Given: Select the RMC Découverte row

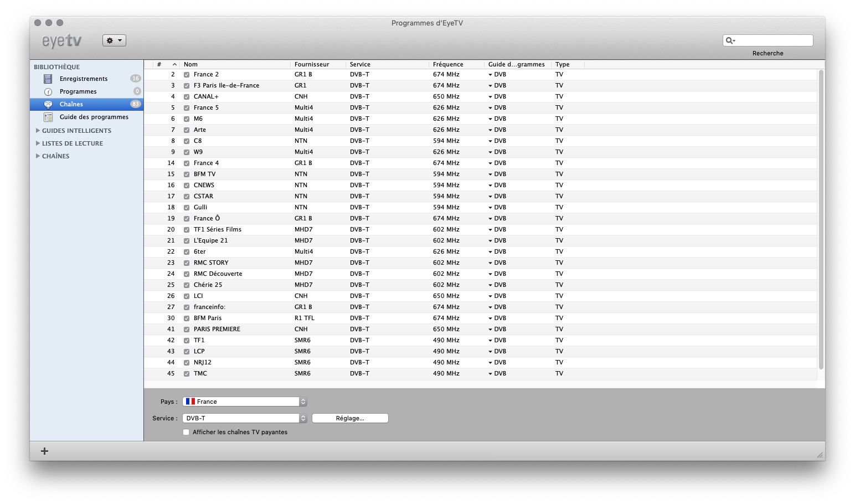Looking at the screenshot, I should click(481, 274).
